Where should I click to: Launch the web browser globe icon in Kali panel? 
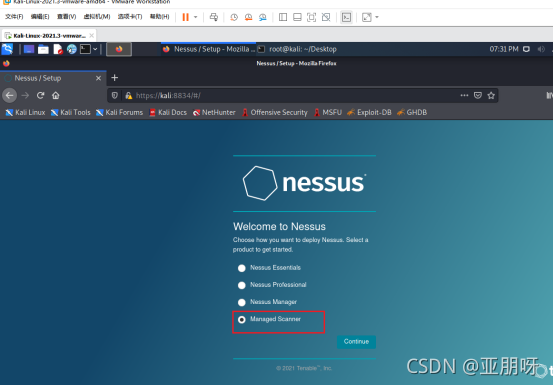pyautogui.click(x=72, y=49)
